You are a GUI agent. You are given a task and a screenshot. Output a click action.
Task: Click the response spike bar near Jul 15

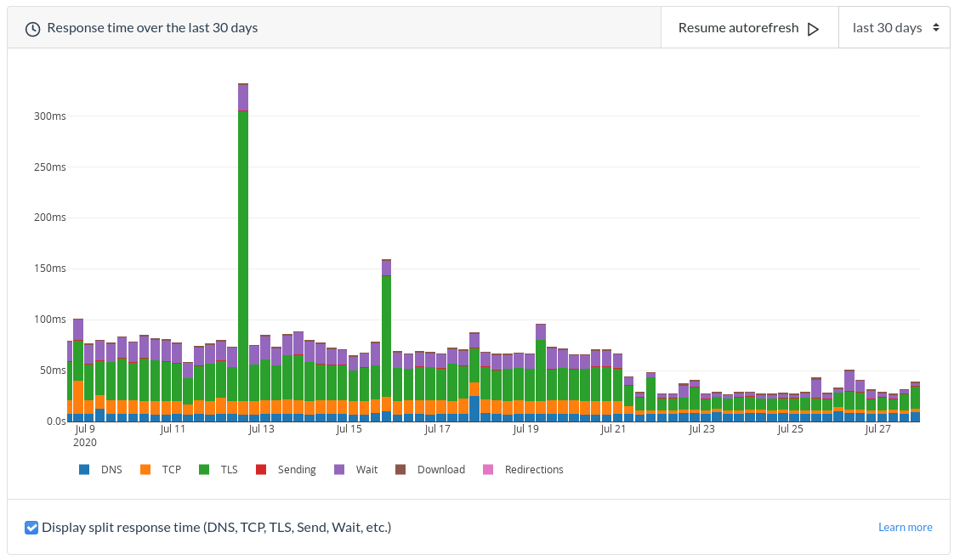pos(387,340)
